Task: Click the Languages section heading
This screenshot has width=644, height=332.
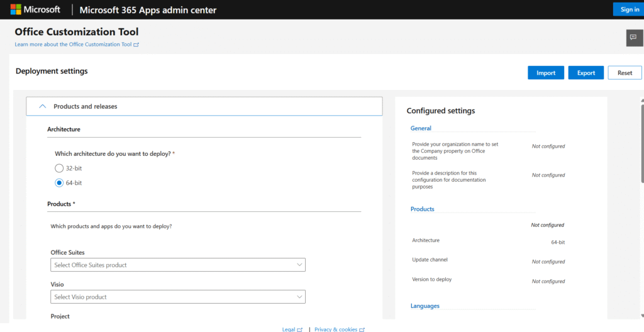Action: pos(425,306)
